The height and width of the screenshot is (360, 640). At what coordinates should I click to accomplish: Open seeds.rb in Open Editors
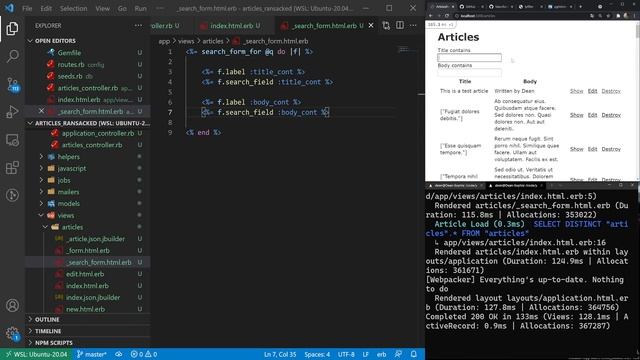point(70,76)
